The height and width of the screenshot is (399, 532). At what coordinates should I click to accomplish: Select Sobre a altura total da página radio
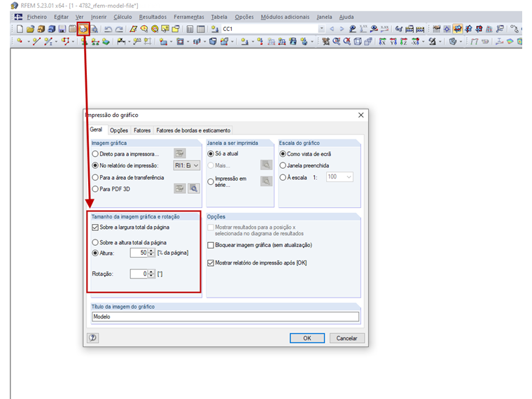(x=95, y=242)
